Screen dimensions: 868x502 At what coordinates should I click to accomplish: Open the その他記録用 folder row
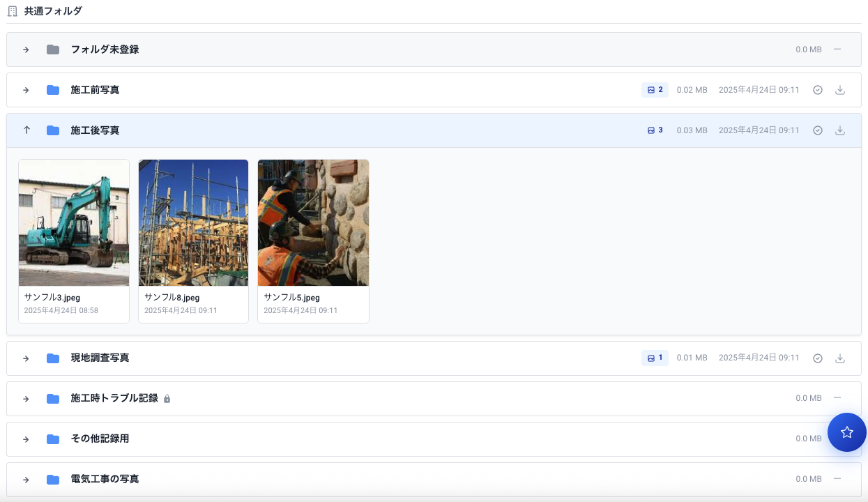tap(100, 439)
